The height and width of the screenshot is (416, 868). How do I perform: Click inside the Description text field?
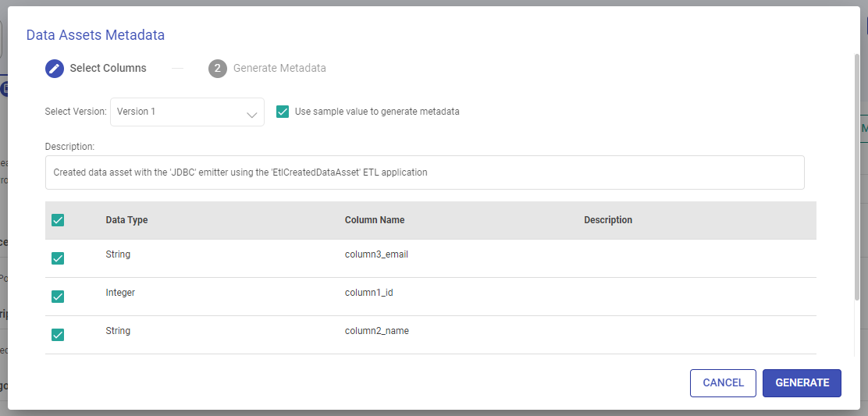(424, 172)
